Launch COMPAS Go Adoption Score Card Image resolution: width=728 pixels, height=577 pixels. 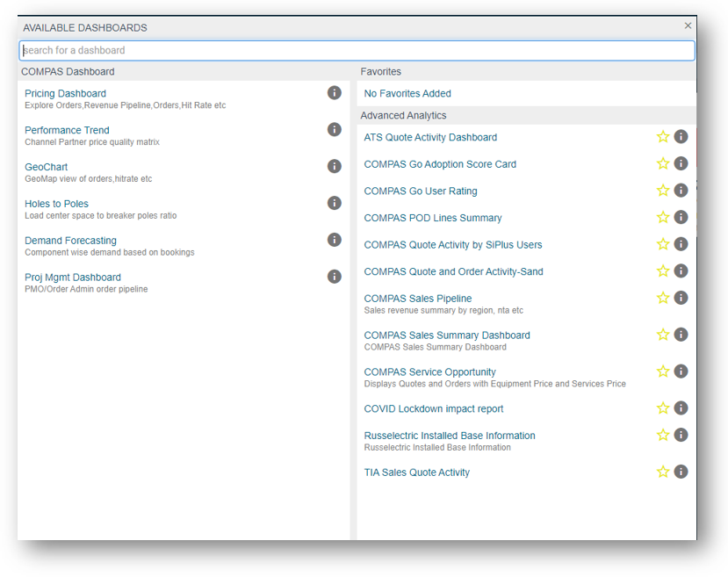(x=440, y=164)
